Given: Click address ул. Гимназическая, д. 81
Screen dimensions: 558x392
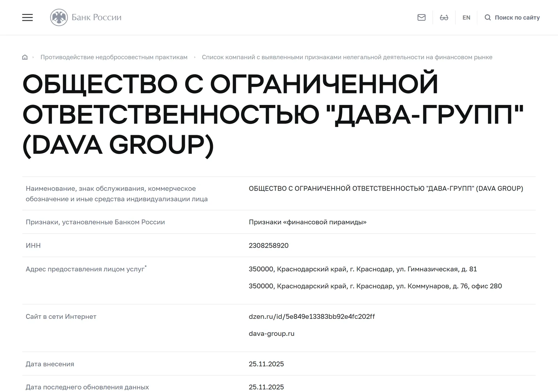Looking at the screenshot, I should pyautogui.click(x=363, y=269).
